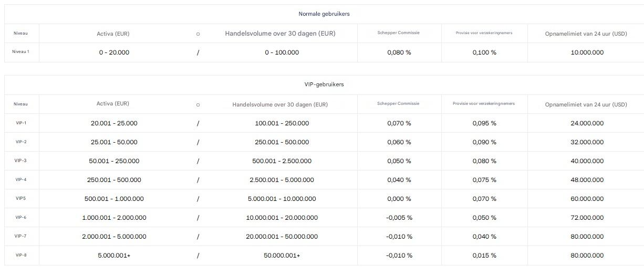
Task: Click the 10.000.000 withdrawal limit cell
Action: pyautogui.click(x=587, y=52)
